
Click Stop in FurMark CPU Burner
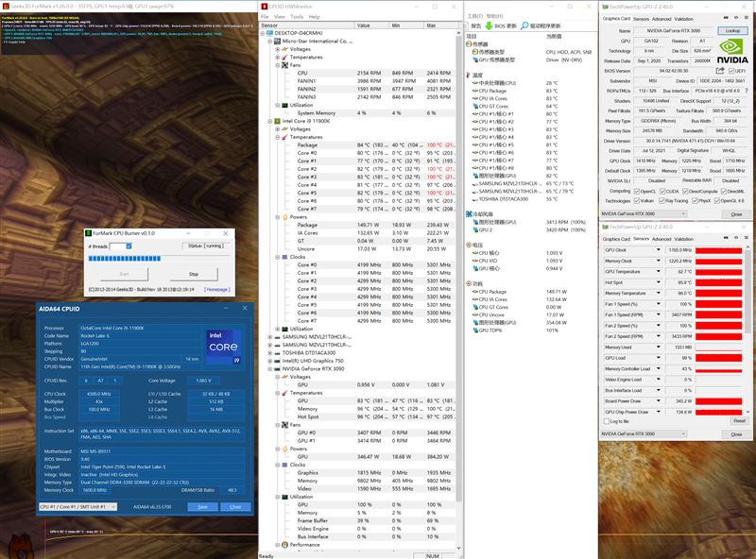[x=194, y=274]
